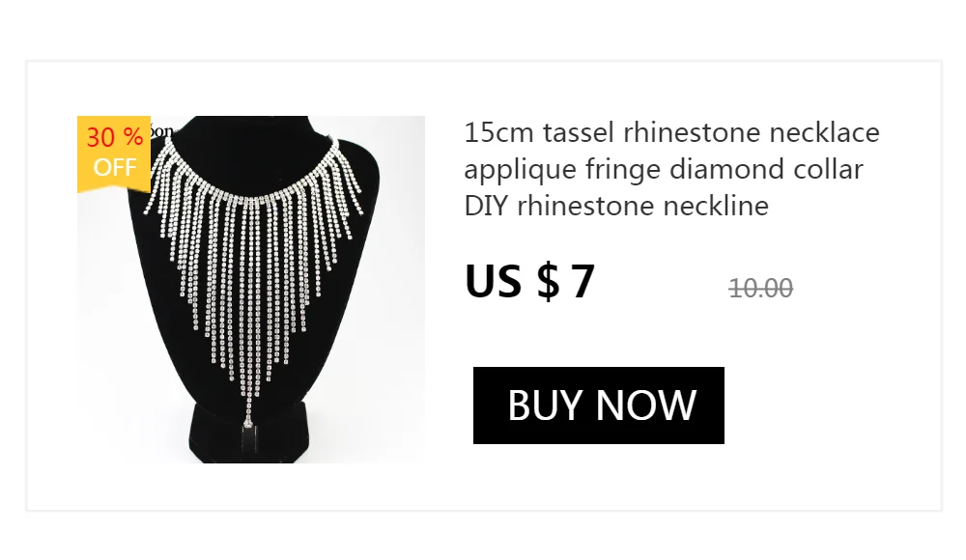Open the necklace product photo

[x=251, y=290]
